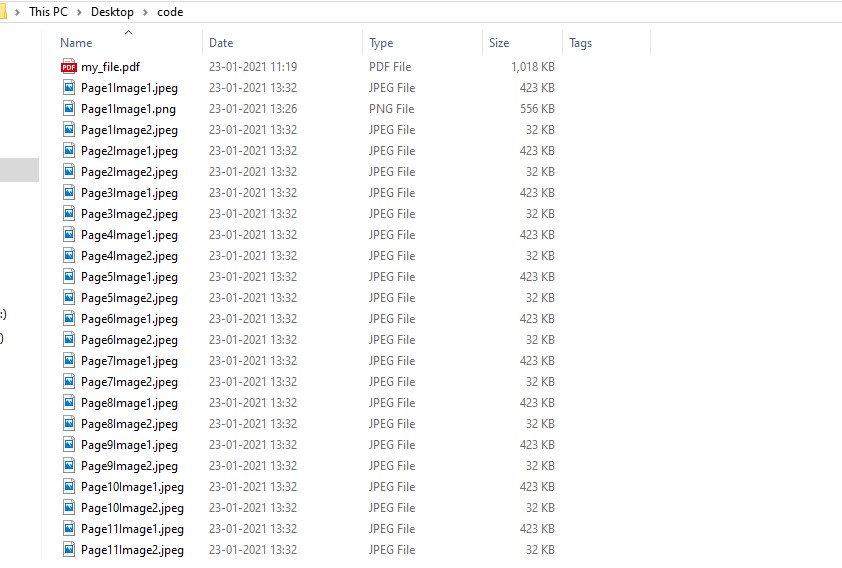Sort by the Size column header
842x568 pixels.
[x=499, y=43]
